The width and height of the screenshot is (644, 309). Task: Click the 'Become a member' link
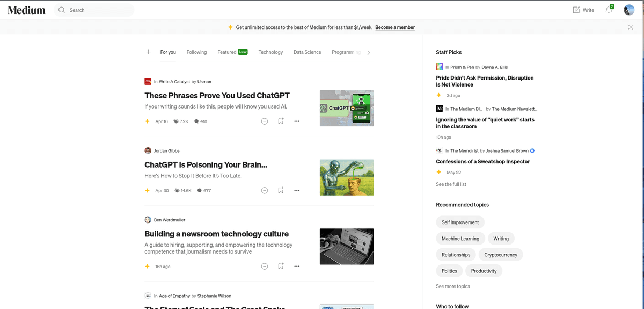[394, 27]
